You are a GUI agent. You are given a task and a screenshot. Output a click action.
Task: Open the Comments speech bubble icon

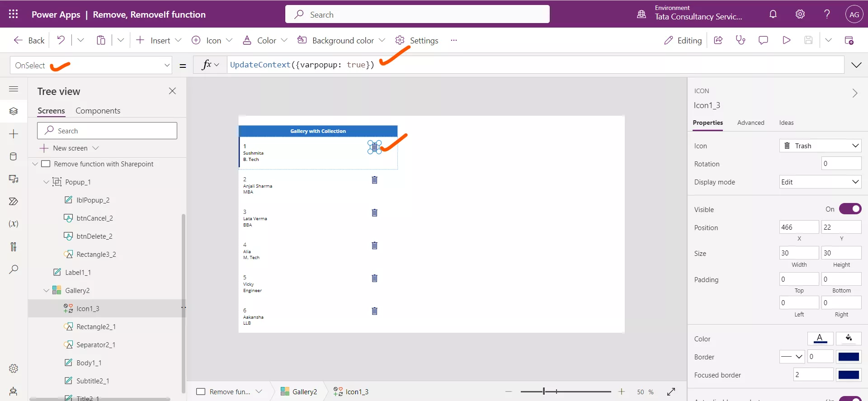click(763, 40)
